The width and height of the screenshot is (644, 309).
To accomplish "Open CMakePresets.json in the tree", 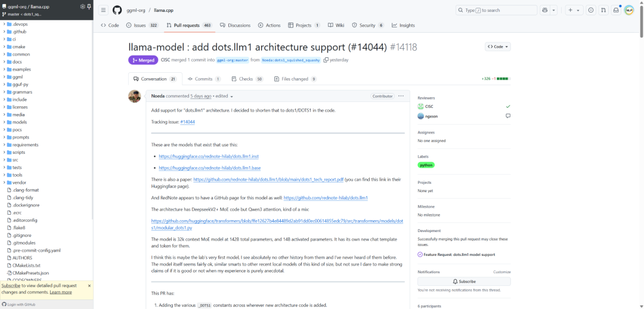I will (30, 273).
